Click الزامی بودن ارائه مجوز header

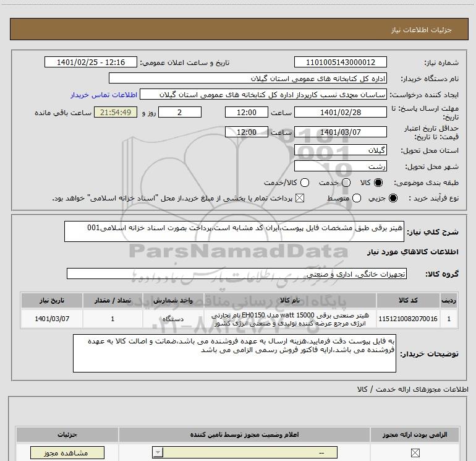(414, 434)
